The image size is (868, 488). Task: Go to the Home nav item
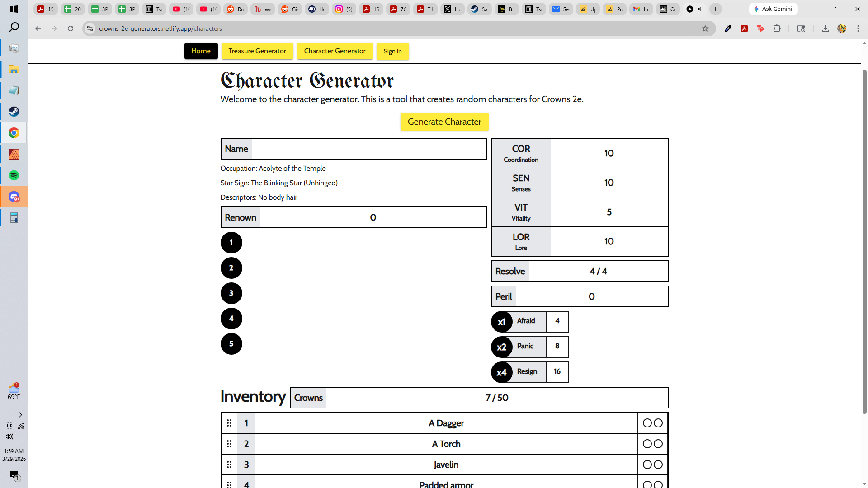[201, 51]
